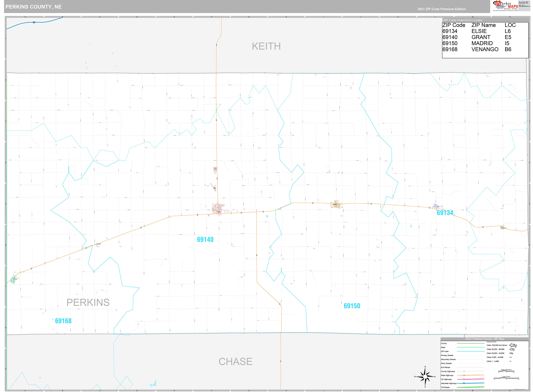This screenshot has height=392, width=533.
Task: Toggle the Toll Roads legend line
Action: [x=469, y=387]
